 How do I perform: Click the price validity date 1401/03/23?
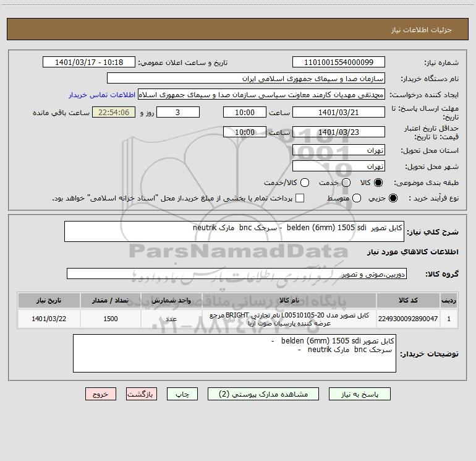tap(339, 132)
